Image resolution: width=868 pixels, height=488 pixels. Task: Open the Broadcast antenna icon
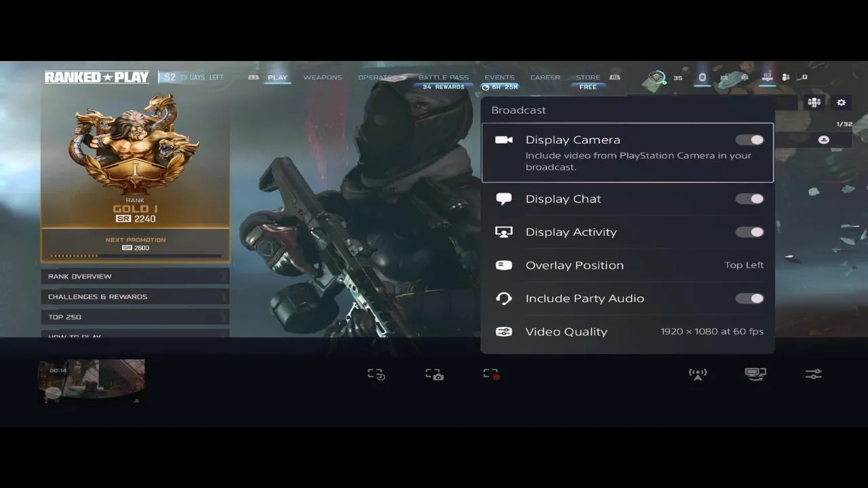pos(697,374)
